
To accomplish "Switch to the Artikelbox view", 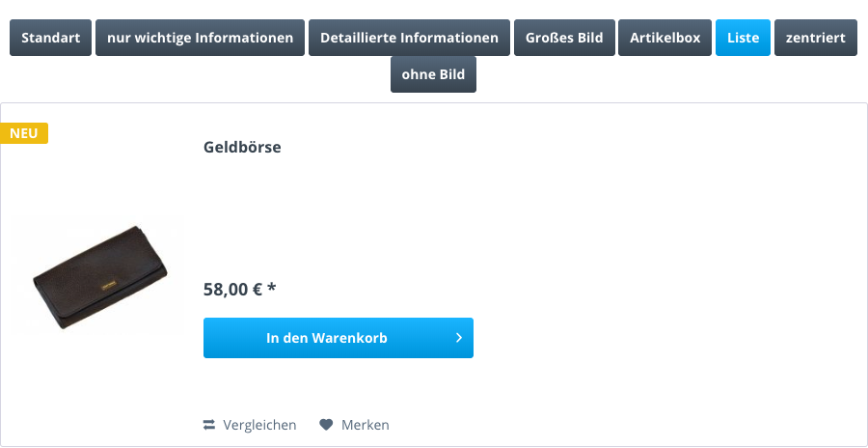I will point(665,38).
